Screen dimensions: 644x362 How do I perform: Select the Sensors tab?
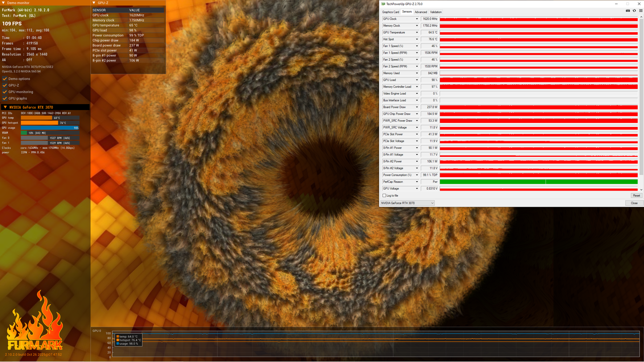coord(407,12)
